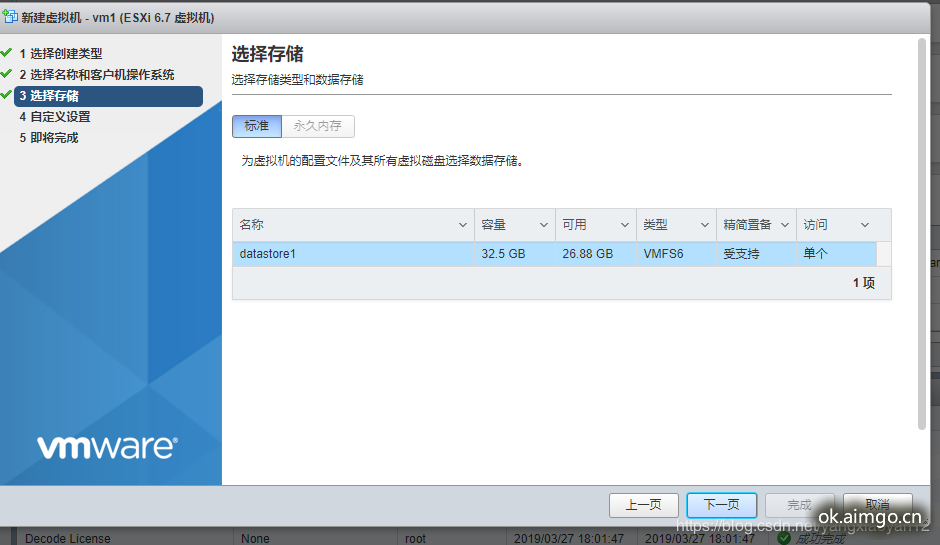This screenshot has width=940, height=545.
Task: Switch to 永久内存 storage type
Action: (x=318, y=126)
